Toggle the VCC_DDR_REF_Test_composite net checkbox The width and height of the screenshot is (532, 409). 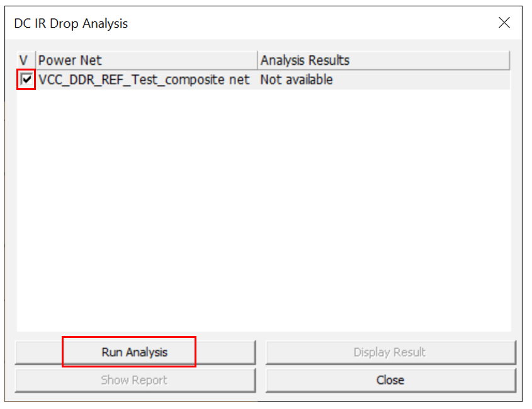[x=26, y=80]
